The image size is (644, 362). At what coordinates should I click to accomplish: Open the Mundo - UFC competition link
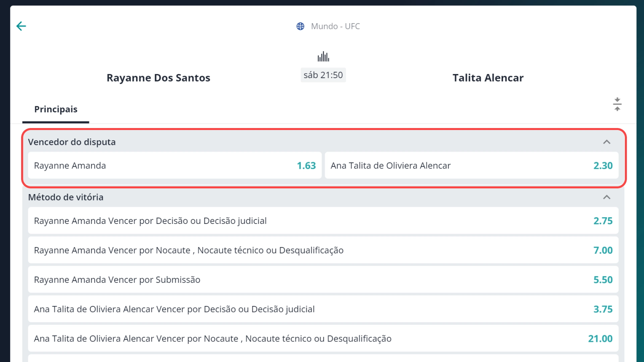pos(335,26)
